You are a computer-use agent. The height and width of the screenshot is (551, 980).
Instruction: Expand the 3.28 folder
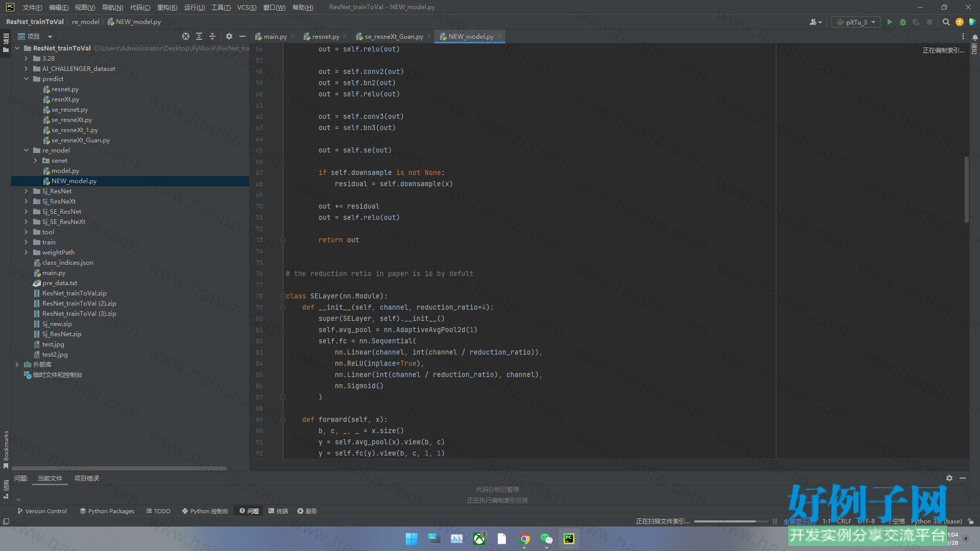tap(26, 59)
